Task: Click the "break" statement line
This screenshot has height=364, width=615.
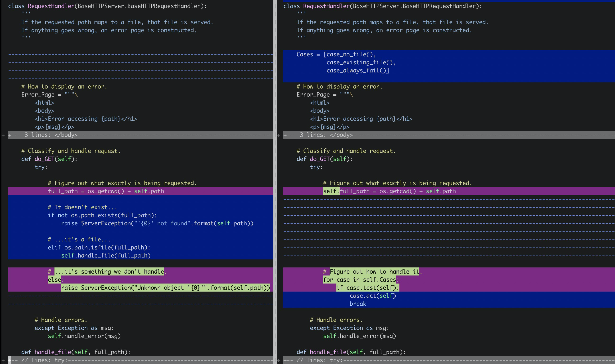Action: click(x=358, y=304)
